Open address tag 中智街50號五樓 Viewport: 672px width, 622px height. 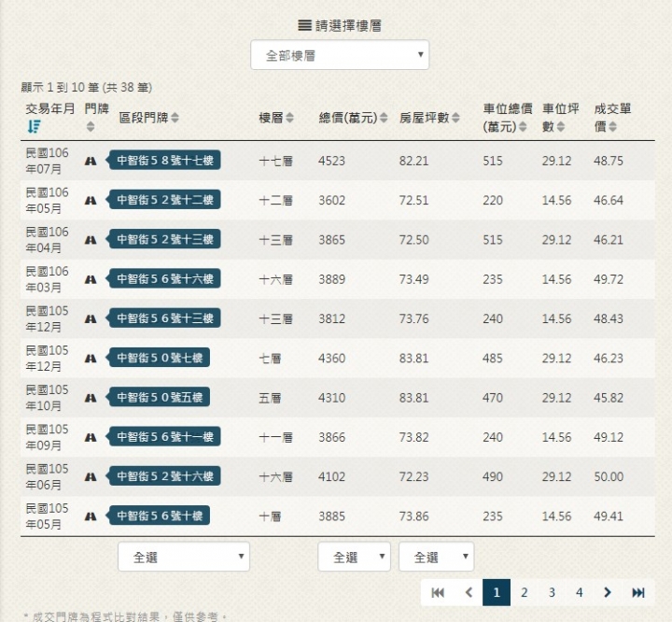[x=159, y=397]
